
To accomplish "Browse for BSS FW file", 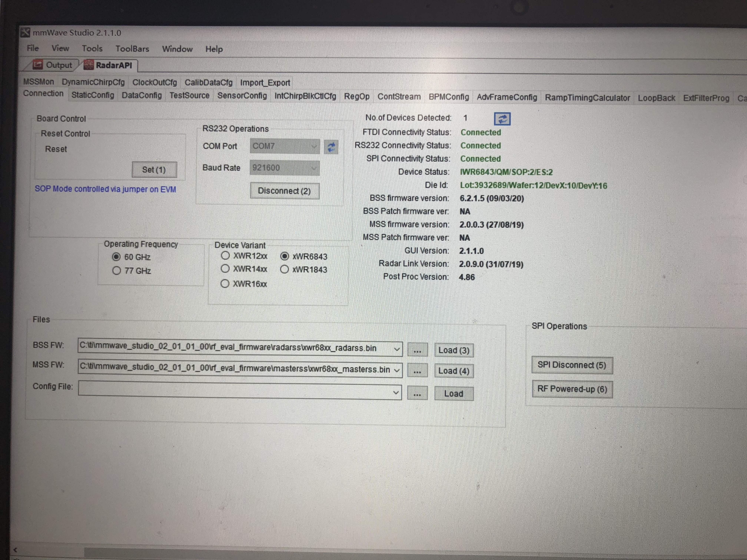I will (417, 350).
